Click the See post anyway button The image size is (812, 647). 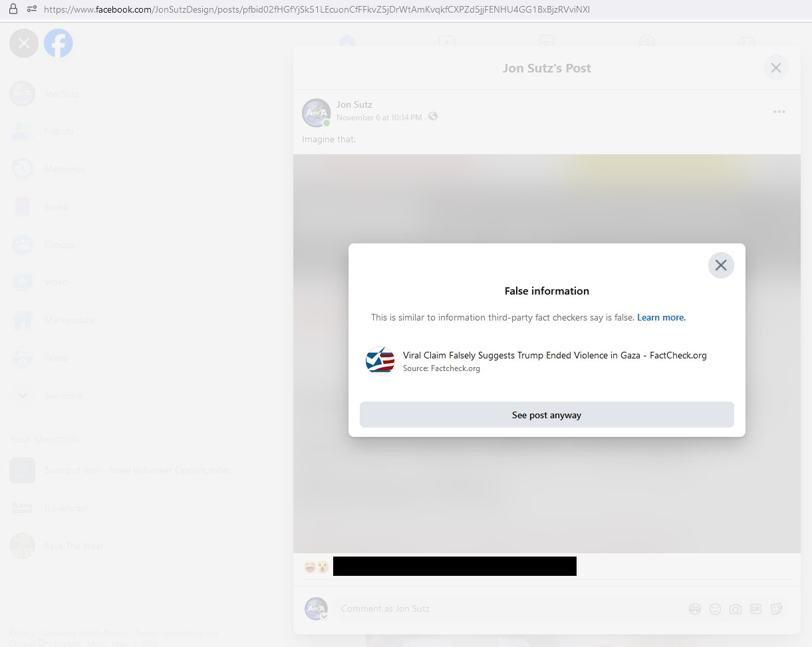(x=547, y=415)
